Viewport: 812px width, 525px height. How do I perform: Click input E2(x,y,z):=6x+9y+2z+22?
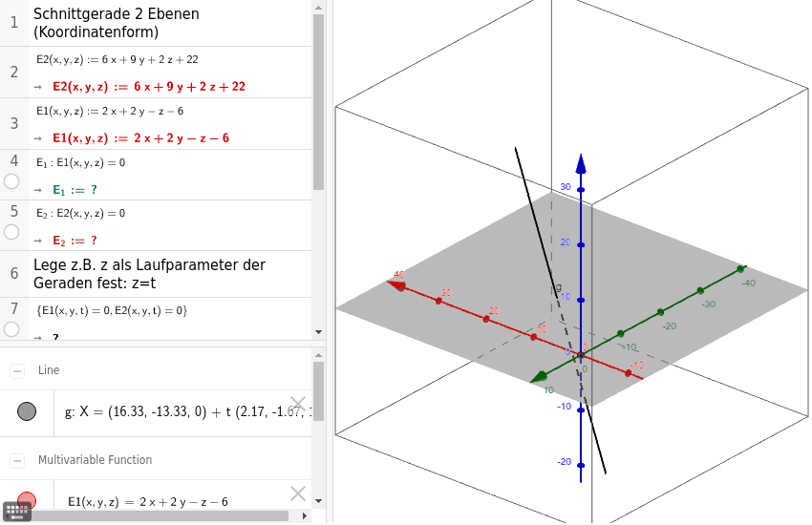tap(118, 59)
